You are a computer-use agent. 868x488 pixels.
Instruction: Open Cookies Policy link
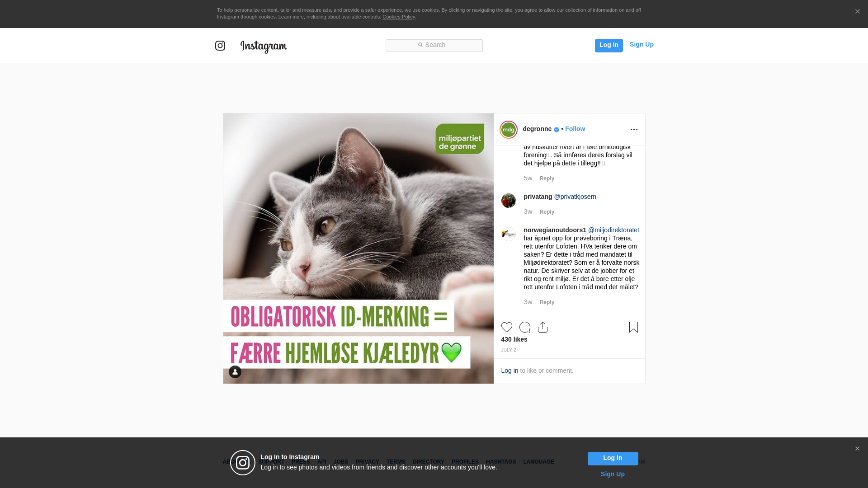click(398, 17)
